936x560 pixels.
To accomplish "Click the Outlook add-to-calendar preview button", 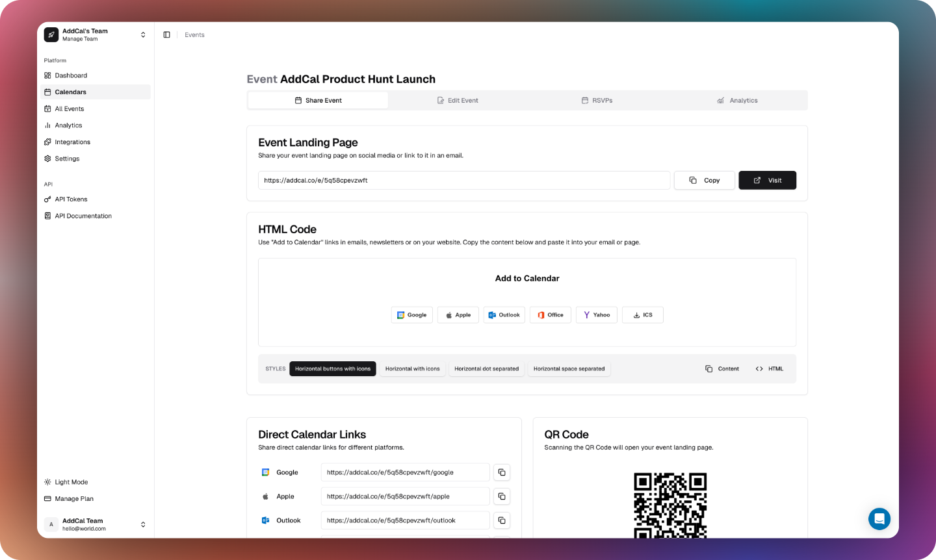I will [x=504, y=315].
